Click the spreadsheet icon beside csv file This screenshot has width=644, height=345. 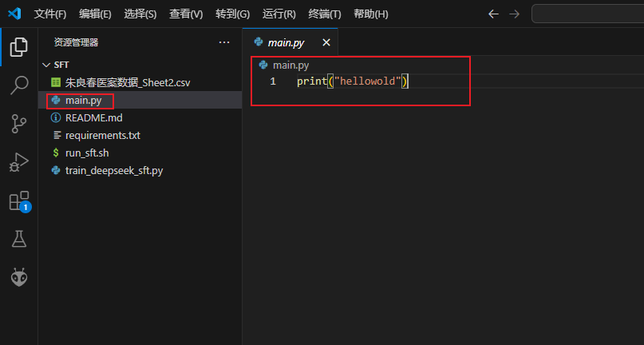click(56, 82)
